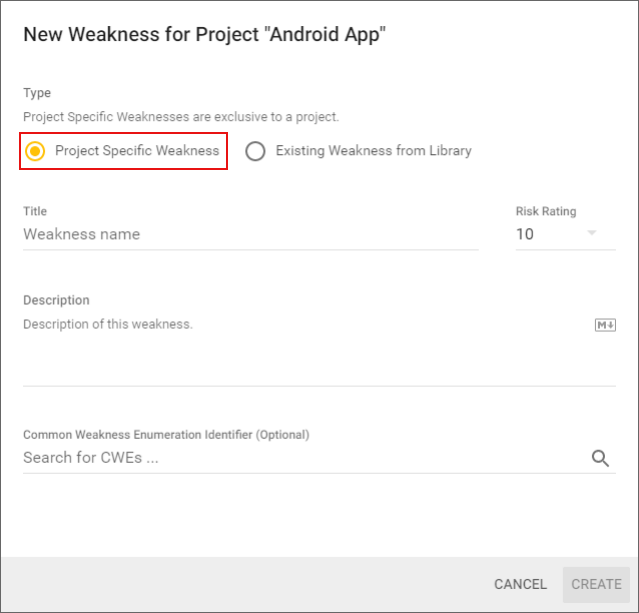This screenshot has width=639, height=613.
Task: Open the Risk Rating dropdown arrow
Action: click(x=592, y=234)
